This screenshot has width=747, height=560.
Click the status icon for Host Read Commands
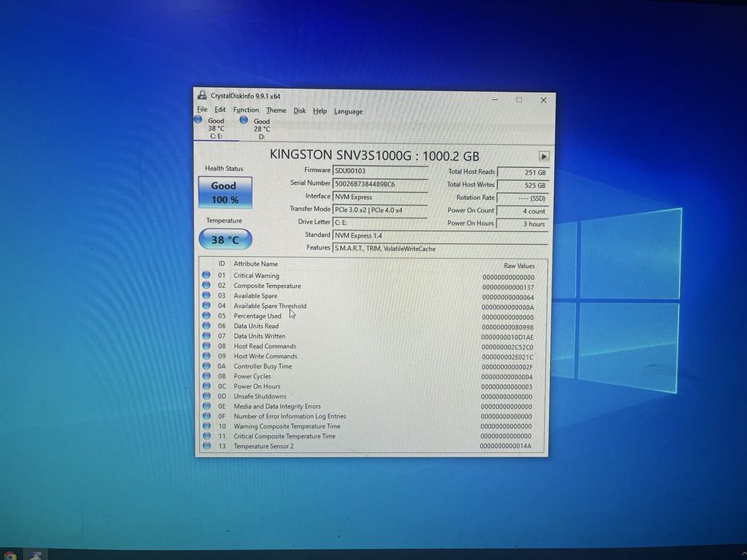click(207, 346)
